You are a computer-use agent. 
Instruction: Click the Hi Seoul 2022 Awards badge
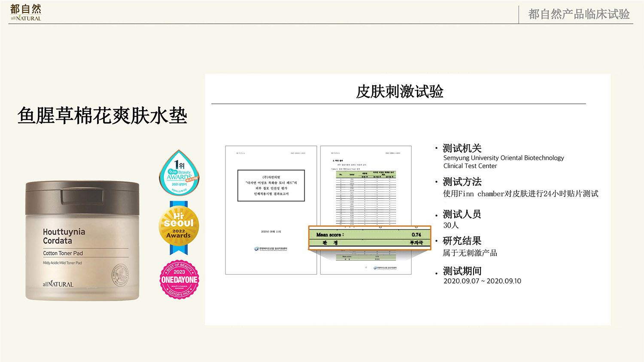pos(179,227)
